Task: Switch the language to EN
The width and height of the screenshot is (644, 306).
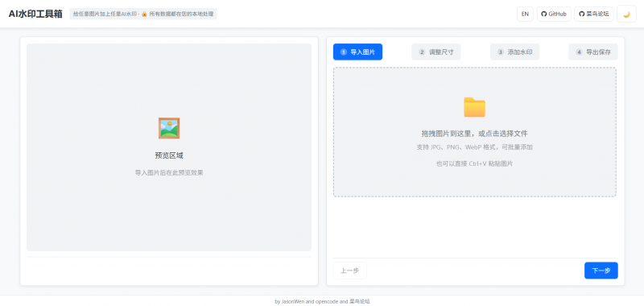Action: [x=525, y=14]
